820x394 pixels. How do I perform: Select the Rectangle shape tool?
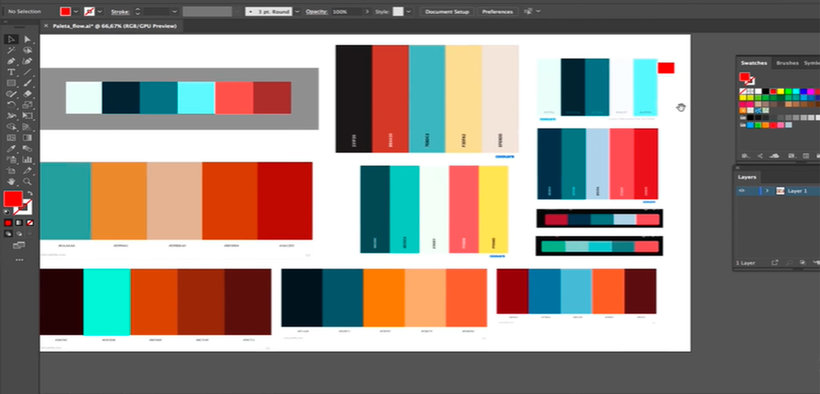pyautogui.click(x=11, y=83)
